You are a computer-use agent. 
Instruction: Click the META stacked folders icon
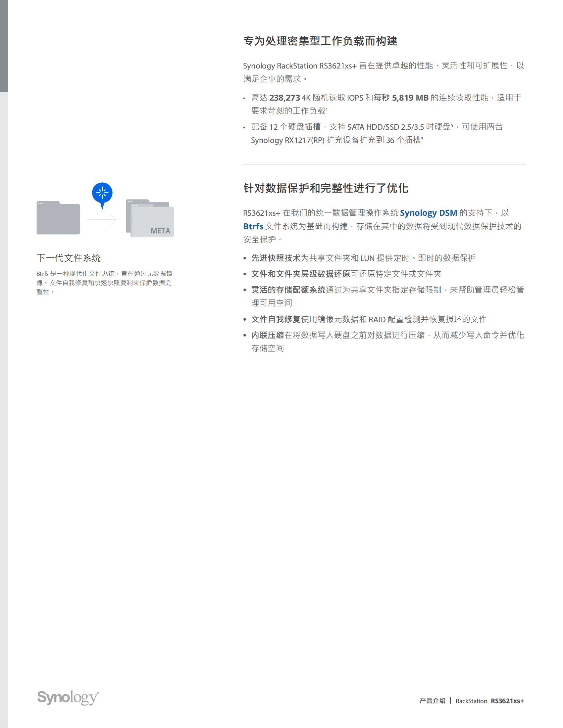tap(150, 218)
